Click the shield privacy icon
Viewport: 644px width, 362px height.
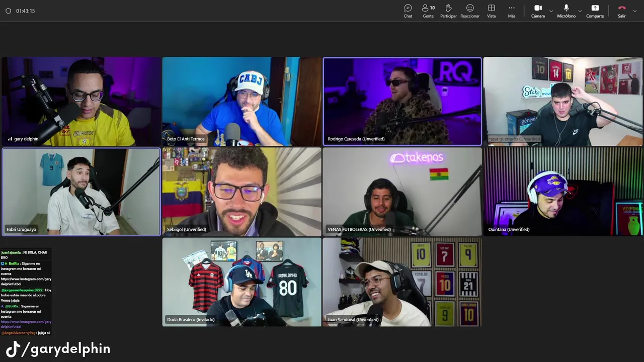(x=8, y=11)
